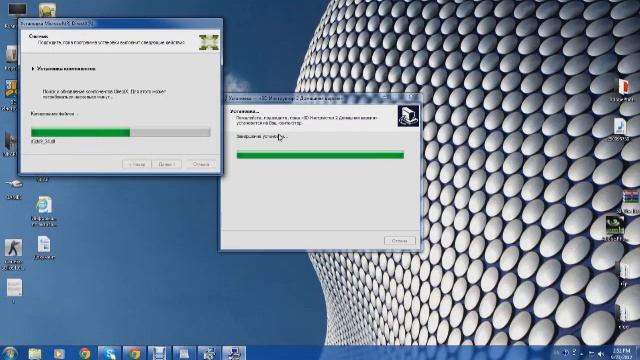Click taskbar icon between floppy disk and installer icons

coord(184,353)
